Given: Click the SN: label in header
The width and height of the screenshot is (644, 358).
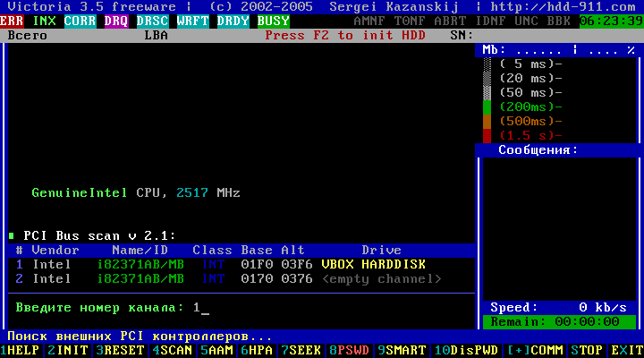Looking at the screenshot, I should click(x=462, y=35).
